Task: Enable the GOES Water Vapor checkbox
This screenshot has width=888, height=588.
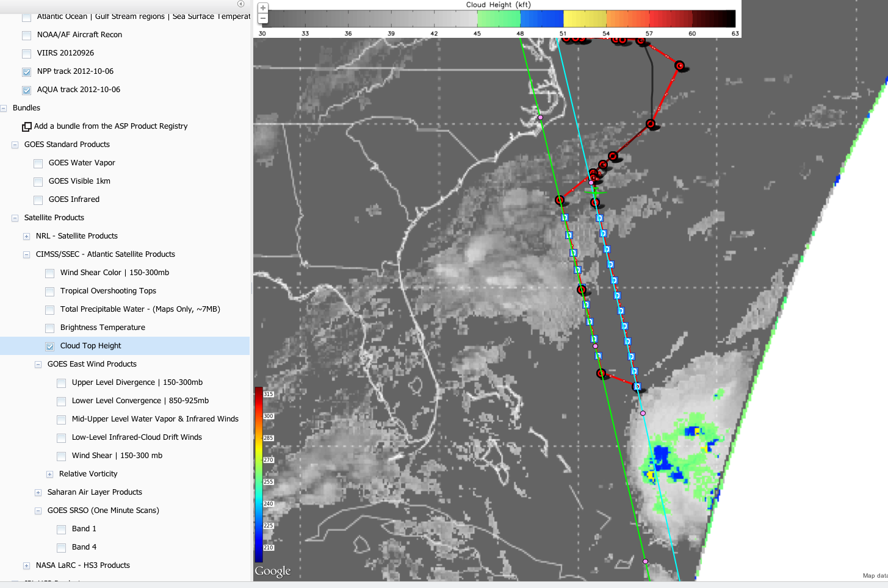Action: tap(38, 163)
